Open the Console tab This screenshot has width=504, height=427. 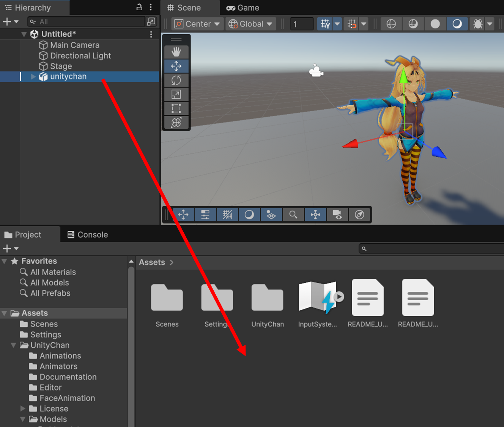(x=88, y=235)
